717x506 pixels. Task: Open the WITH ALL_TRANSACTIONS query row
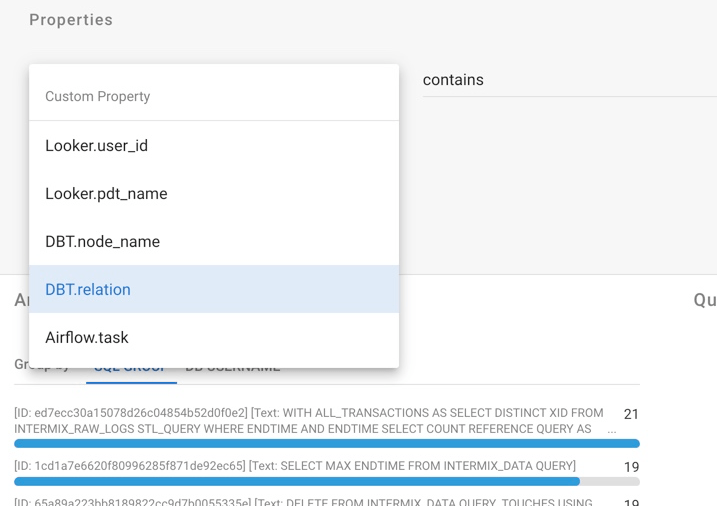tap(309, 420)
